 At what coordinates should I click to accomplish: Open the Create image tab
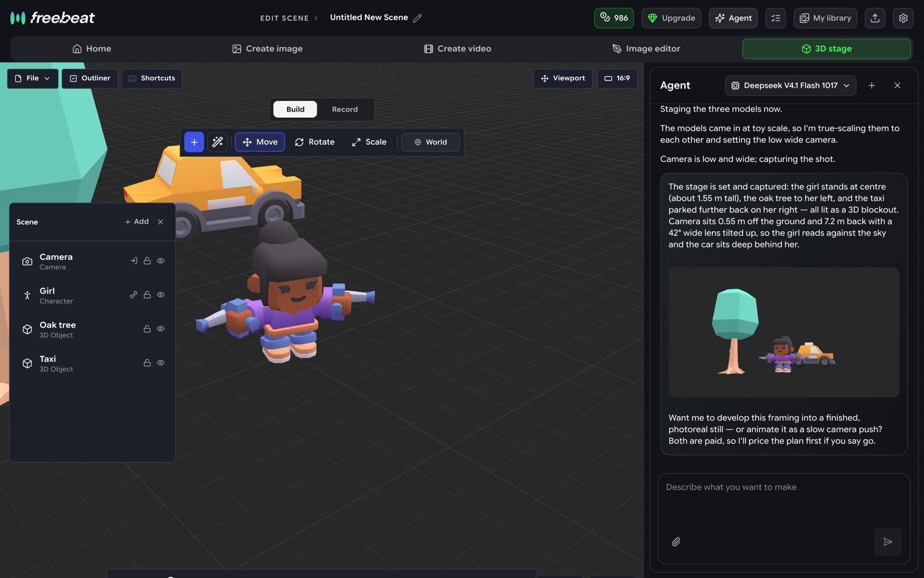267,49
